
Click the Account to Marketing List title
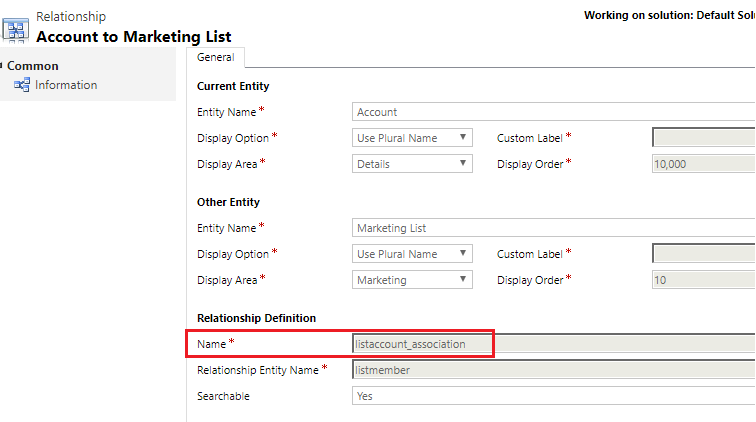pyautogui.click(x=134, y=37)
